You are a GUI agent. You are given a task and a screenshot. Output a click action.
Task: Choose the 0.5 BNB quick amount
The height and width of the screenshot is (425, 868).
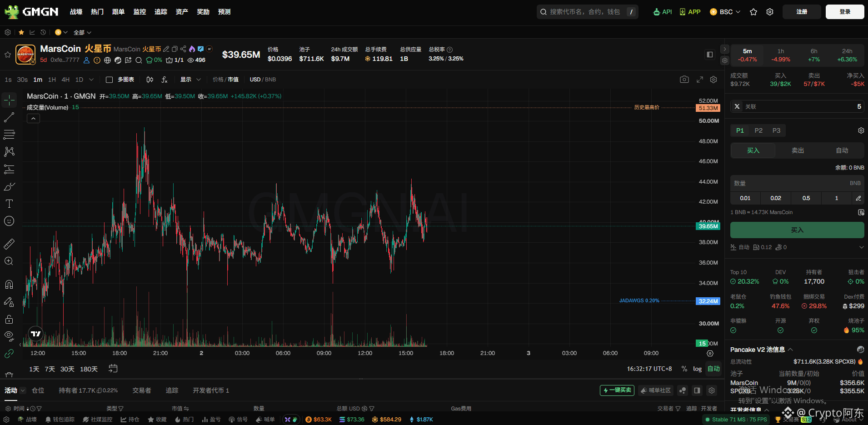coord(806,198)
